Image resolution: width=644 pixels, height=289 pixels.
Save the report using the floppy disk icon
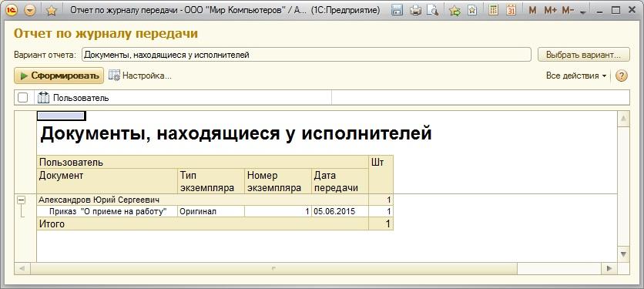point(397,11)
